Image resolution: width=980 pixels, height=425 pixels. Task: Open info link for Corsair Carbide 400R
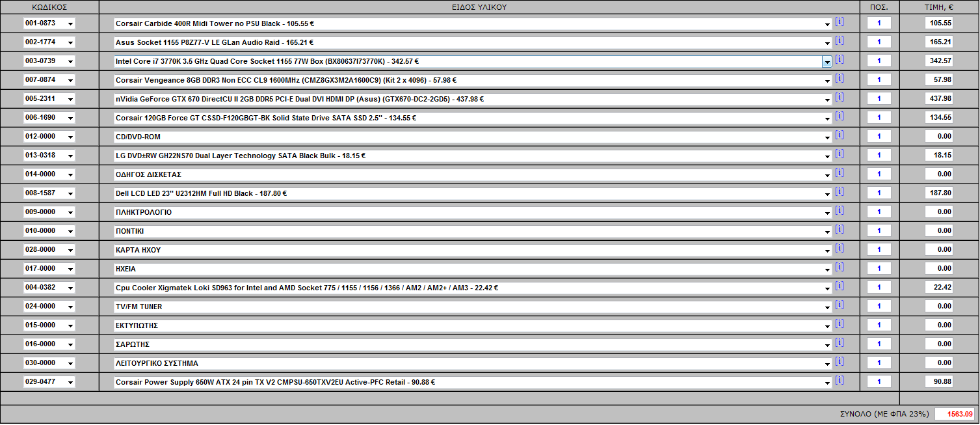(840, 22)
